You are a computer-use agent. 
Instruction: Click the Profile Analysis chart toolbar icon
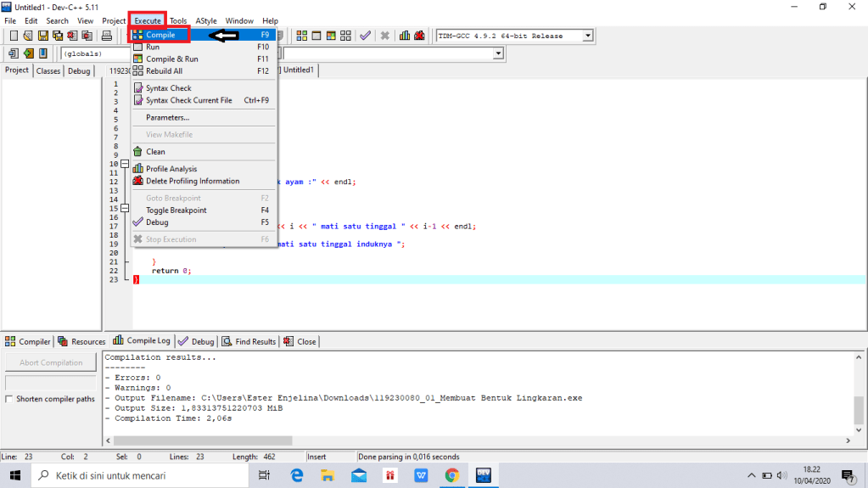coord(405,36)
